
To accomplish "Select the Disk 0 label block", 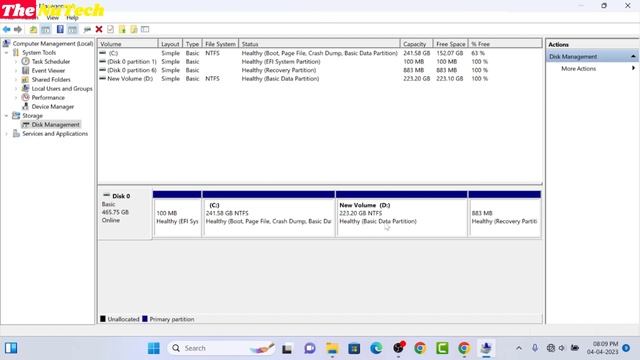I will coord(125,213).
